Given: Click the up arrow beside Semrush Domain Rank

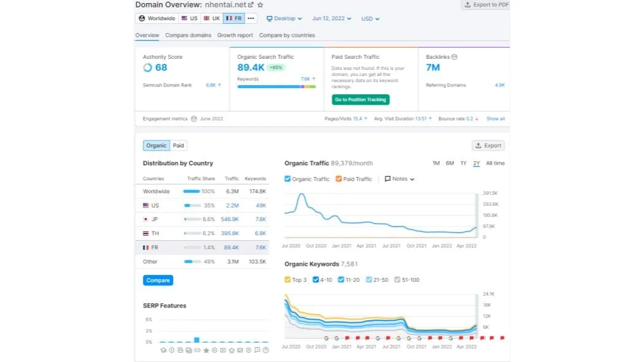Looking at the screenshot, I should point(220,85).
